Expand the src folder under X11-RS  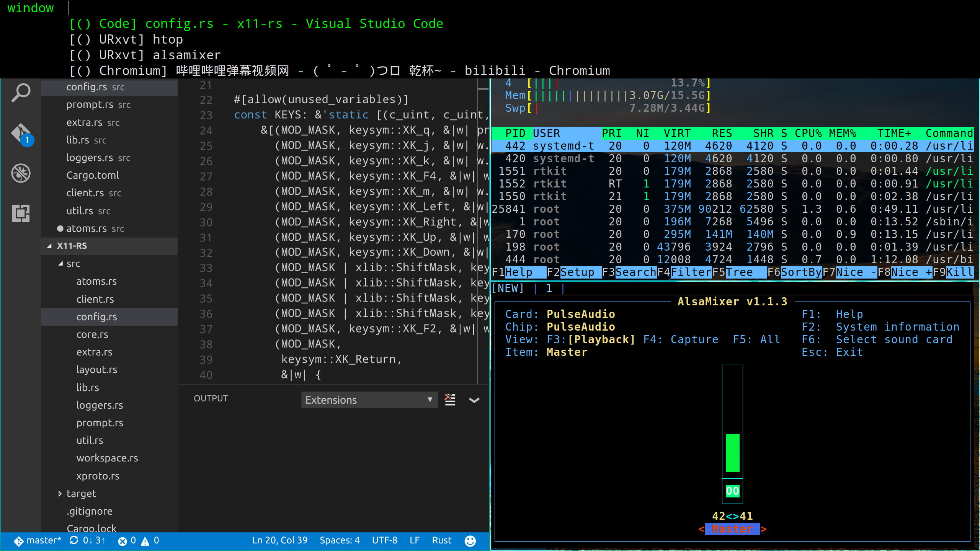(x=73, y=263)
